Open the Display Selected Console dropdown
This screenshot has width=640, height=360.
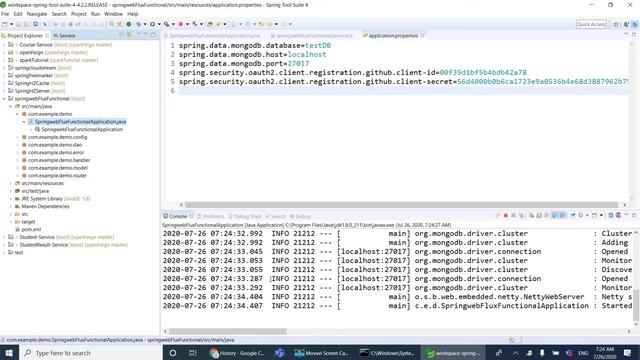tap(587, 216)
